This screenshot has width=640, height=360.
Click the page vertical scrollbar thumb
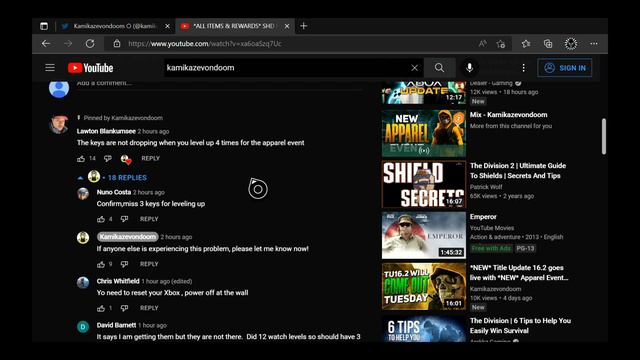click(604, 137)
